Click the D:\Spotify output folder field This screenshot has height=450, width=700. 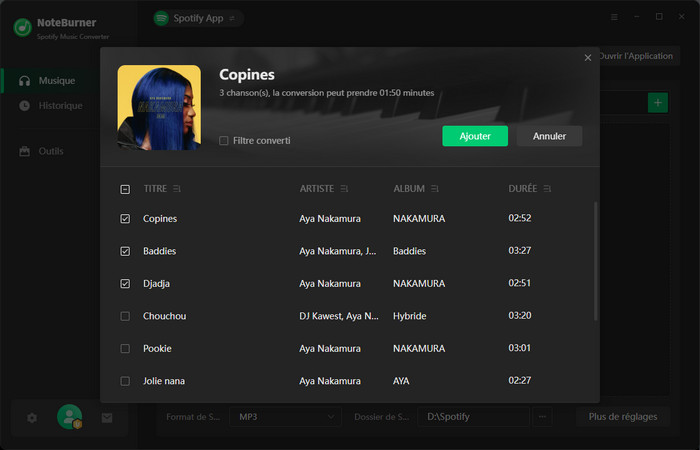click(473, 417)
